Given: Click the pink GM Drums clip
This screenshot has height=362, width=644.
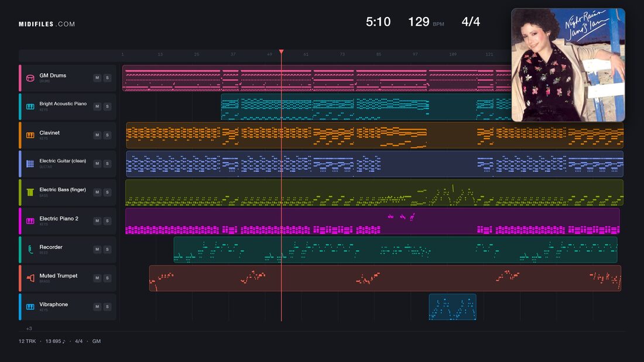Looking at the screenshot, I should click(317, 78).
